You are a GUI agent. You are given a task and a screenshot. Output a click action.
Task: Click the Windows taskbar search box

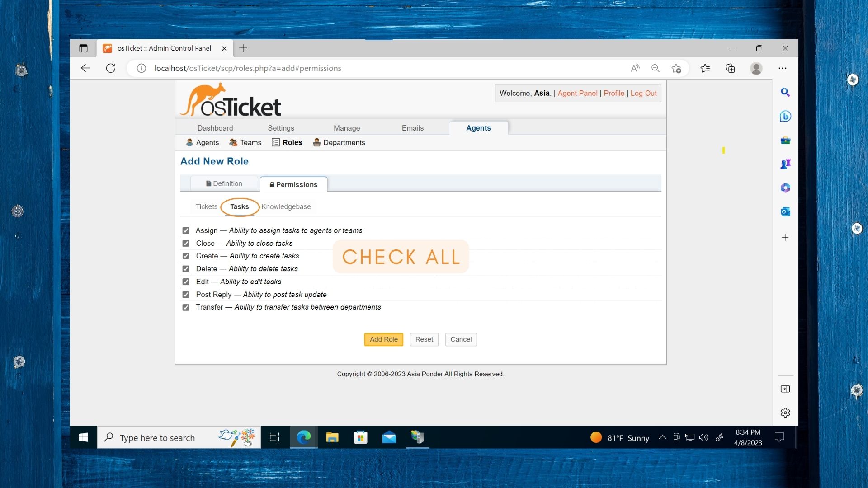pos(157,437)
